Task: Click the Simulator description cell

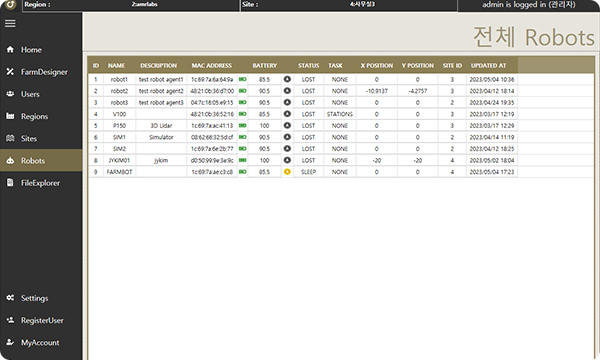Action: (x=161, y=137)
